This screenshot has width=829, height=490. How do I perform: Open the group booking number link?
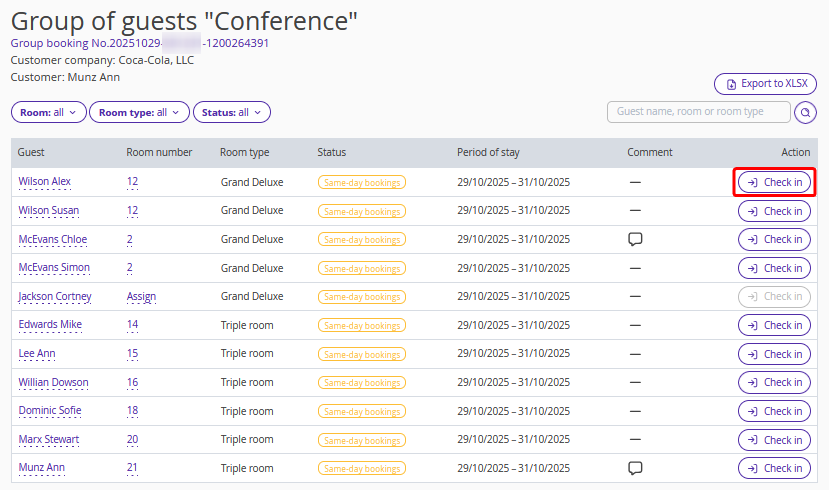(x=140, y=43)
